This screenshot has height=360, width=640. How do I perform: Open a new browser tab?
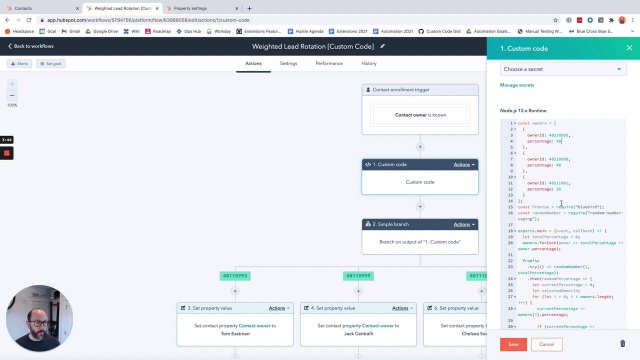pos(249,9)
